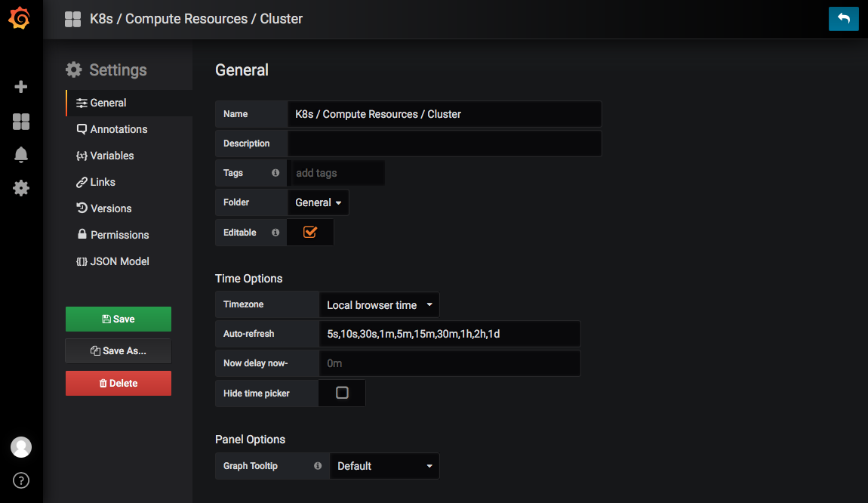Go back using the blue arrow button

pos(844,19)
